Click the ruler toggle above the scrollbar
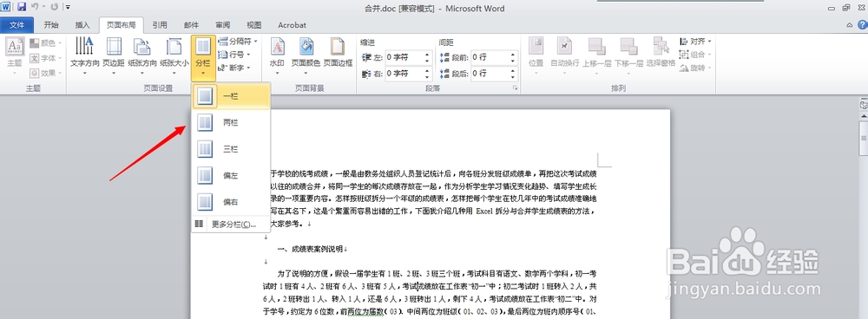The height and width of the screenshot is (319, 868). tap(863, 104)
